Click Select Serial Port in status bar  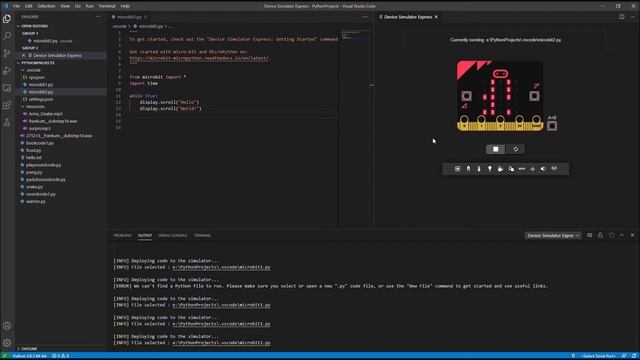point(598,356)
